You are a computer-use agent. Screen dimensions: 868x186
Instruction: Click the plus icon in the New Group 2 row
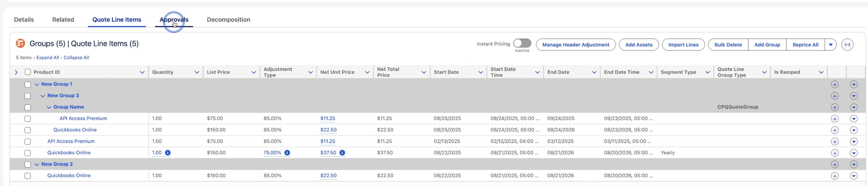point(835,164)
